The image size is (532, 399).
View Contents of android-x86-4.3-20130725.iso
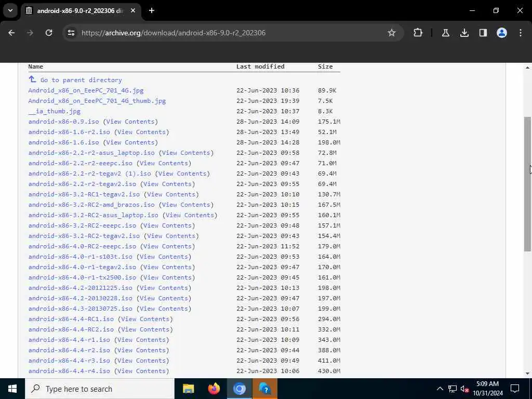pyautogui.click(x=164, y=309)
